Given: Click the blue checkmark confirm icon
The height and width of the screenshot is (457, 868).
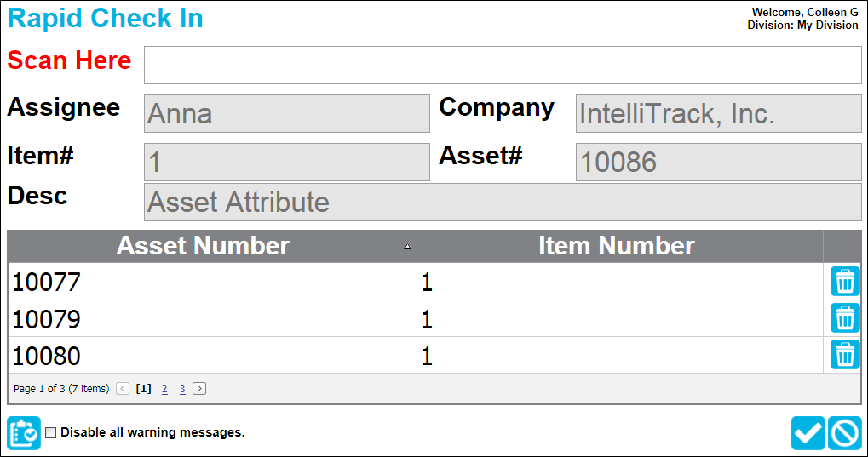Looking at the screenshot, I should (808, 432).
